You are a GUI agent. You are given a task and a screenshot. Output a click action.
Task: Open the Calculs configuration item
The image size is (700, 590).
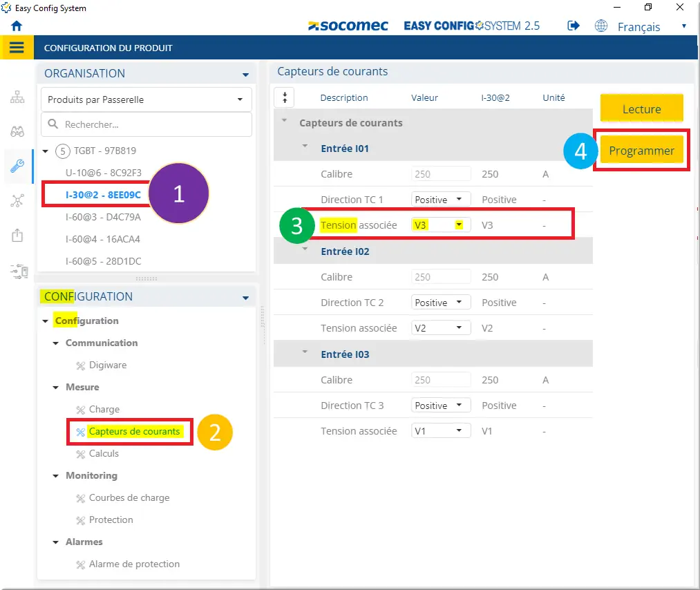click(x=104, y=453)
